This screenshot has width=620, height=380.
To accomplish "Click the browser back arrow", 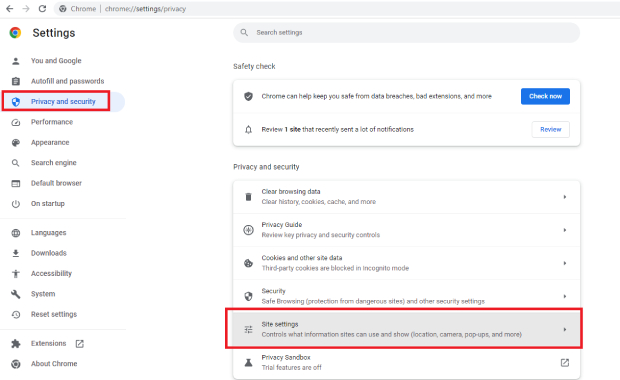I will 9,9.
